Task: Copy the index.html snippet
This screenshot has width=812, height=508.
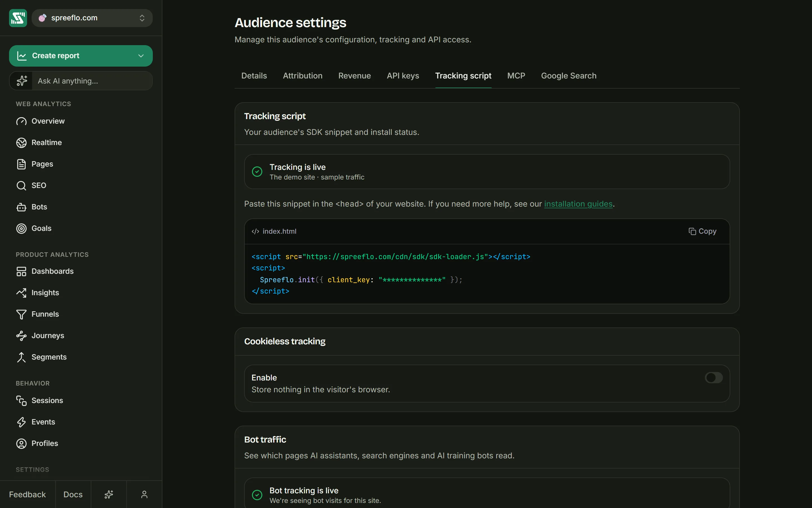Action: (702, 231)
